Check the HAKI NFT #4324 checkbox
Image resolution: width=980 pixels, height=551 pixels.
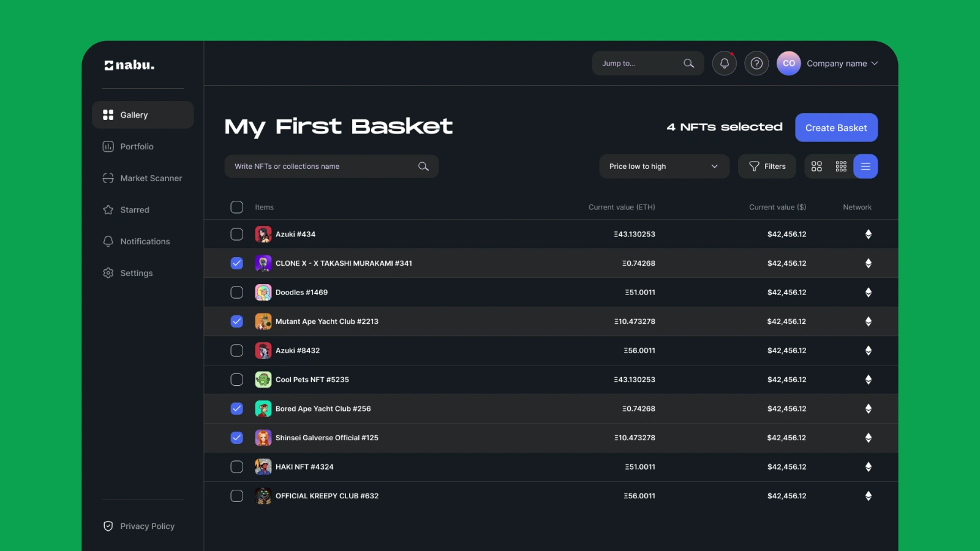237,467
